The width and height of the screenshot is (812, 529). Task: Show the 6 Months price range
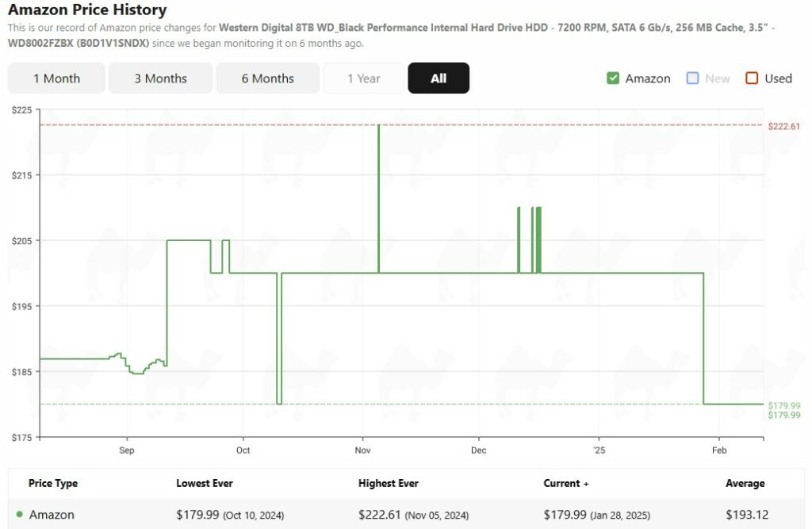(x=267, y=79)
